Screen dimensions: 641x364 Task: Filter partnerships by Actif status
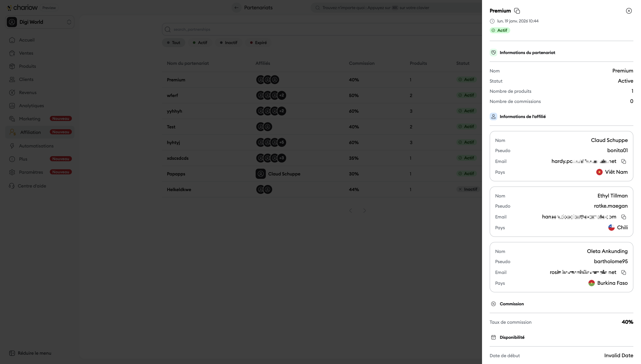click(200, 43)
